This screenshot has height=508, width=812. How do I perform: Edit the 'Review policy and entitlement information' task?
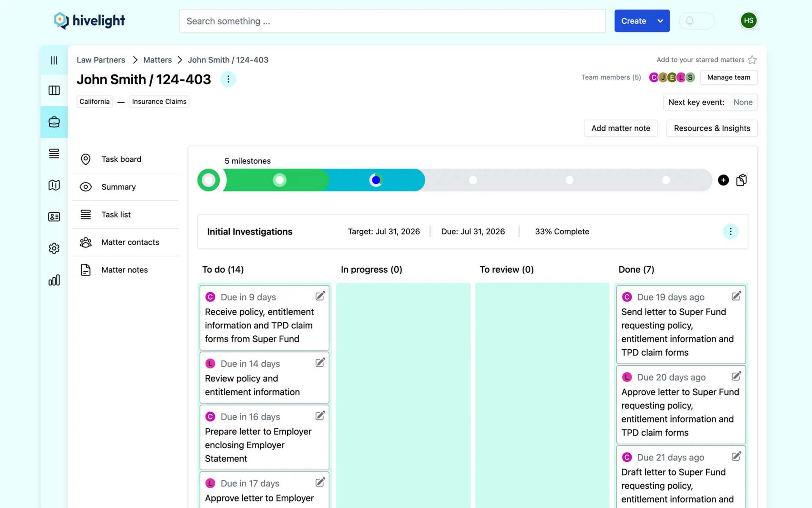[320, 362]
